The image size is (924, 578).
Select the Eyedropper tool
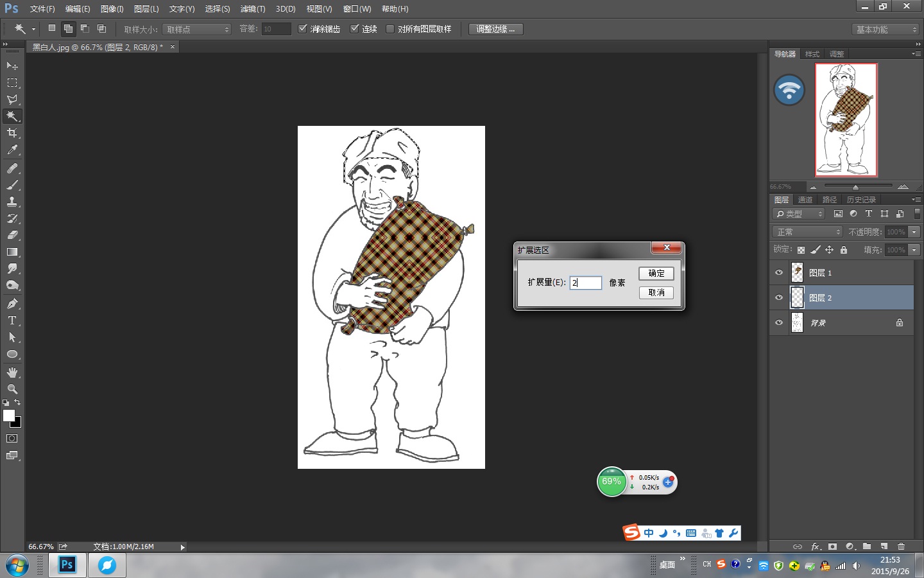pyautogui.click(x=12, y=150)
